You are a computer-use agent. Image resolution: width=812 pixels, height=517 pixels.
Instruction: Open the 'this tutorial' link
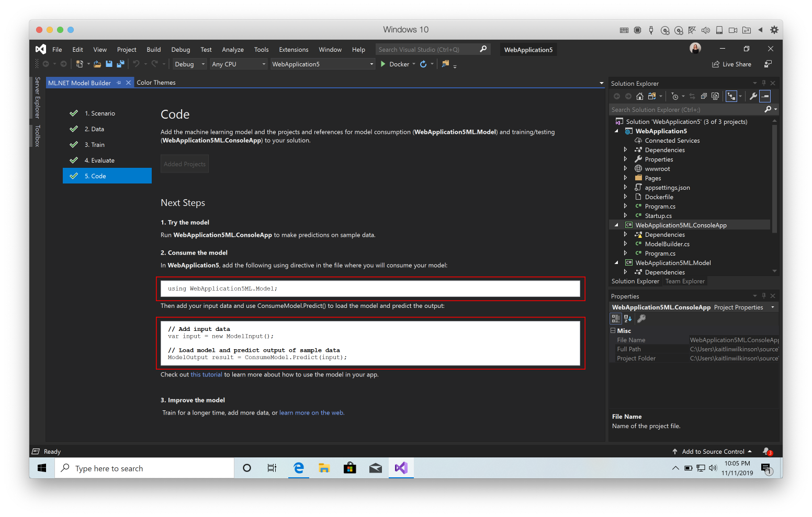(x=206, y=374)
